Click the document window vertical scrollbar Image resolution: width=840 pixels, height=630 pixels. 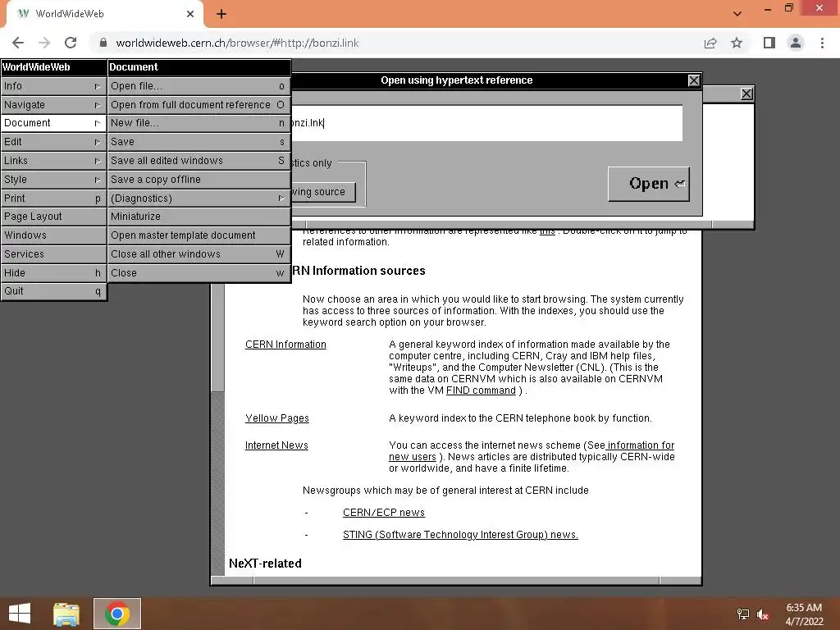tap(217, 428)
